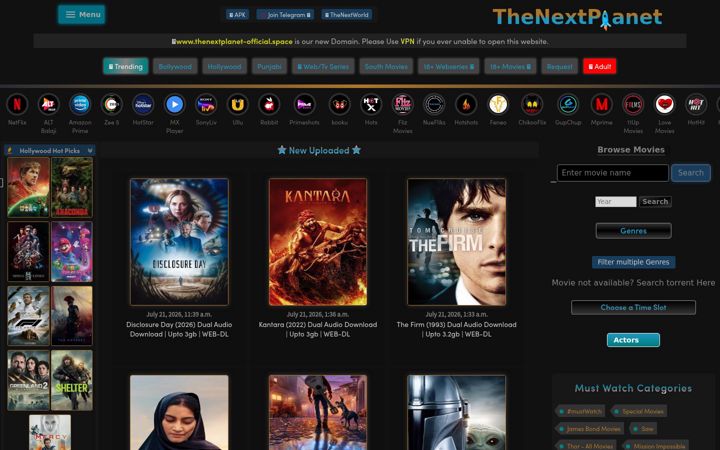The width and height of the screenshot is (720, 450).
Task: Open the 11Up Movies icon
Action: coord(633,104)
